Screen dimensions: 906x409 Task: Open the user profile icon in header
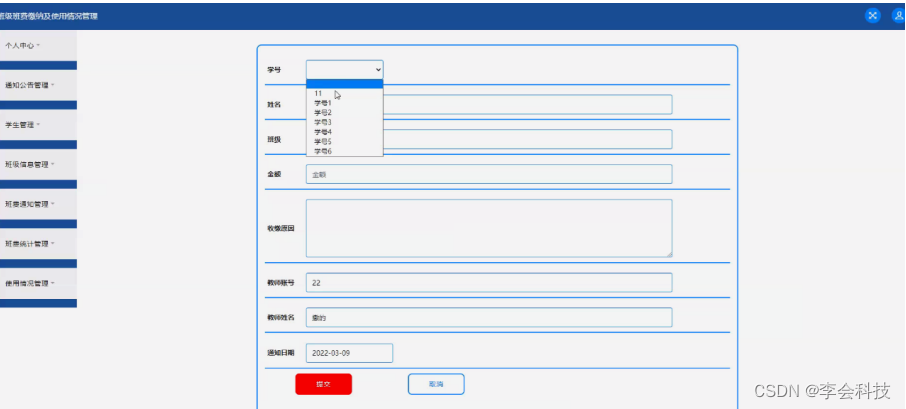pyautogui.click(x=898, y=16)
